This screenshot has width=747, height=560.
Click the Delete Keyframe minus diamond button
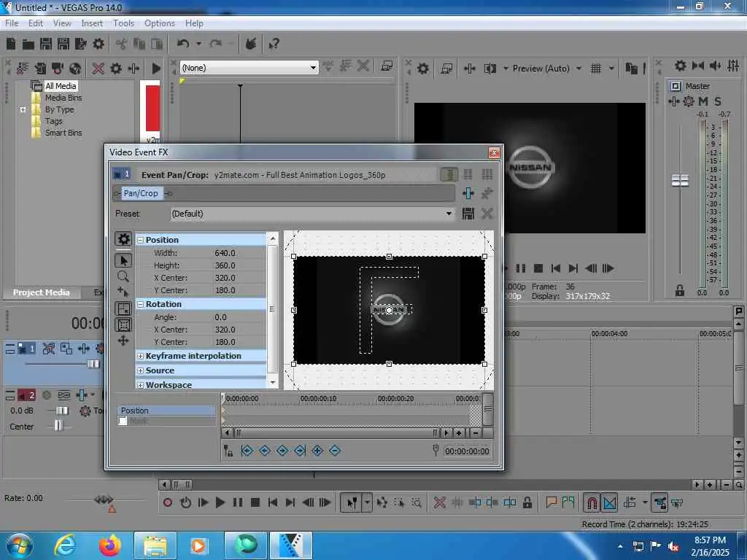(x=335, y=451)
